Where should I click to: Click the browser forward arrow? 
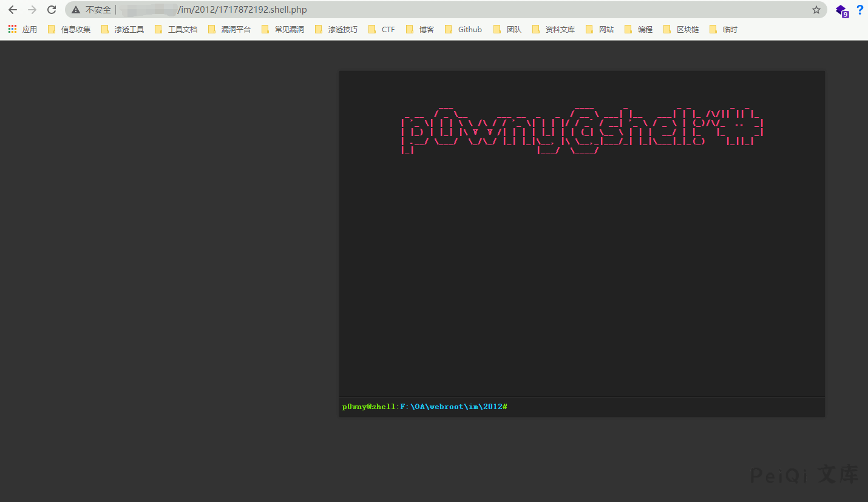[x=32, y=10]
